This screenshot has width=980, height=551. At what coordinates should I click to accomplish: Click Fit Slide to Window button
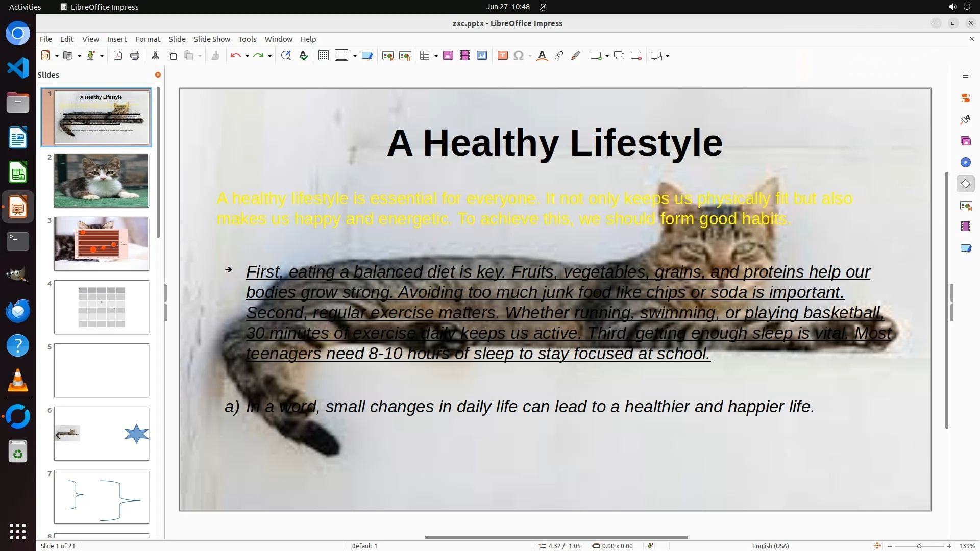click(877, 546)
